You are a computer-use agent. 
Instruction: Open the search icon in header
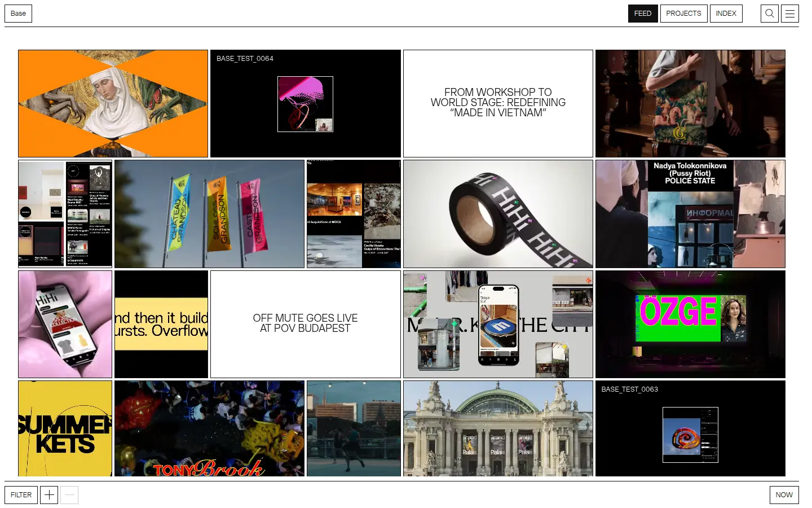[770, 14]
